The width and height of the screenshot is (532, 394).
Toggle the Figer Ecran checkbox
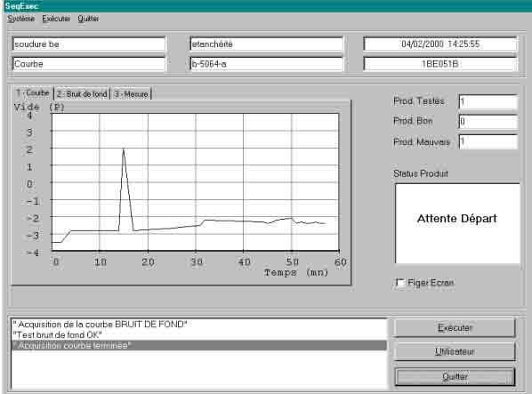point(400,283)
